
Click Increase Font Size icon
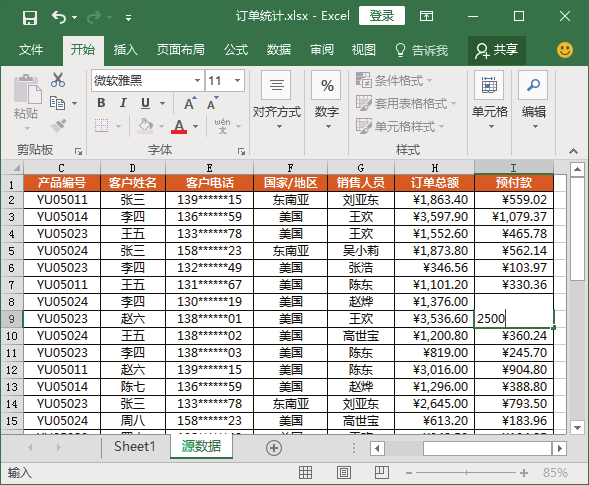pyautogui.click(x=190, y=103)
